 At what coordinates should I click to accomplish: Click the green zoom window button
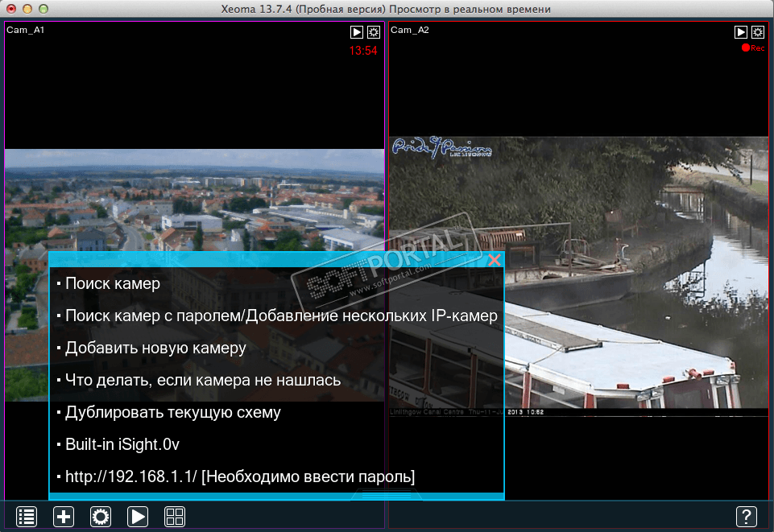43,9
